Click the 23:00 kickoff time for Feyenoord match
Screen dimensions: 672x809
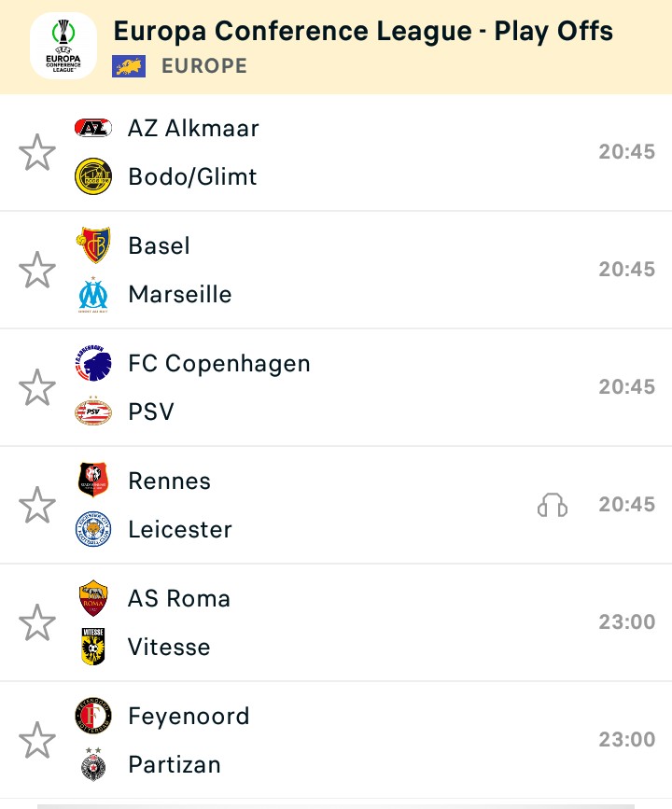click(x=626, y=739)
